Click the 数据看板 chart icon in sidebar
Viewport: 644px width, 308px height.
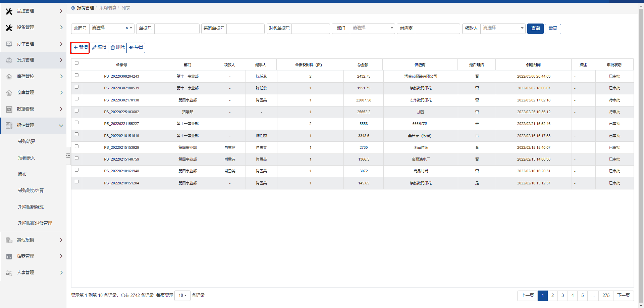pos(9,109)
